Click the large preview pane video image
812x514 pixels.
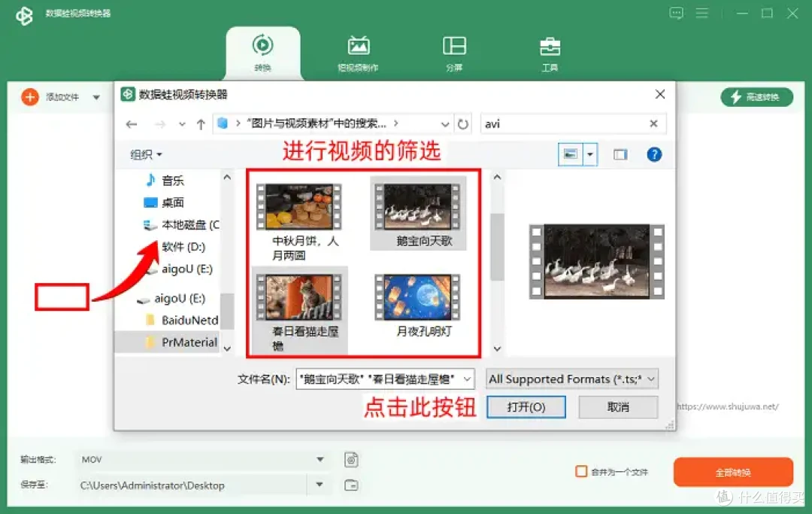[596, 262]
